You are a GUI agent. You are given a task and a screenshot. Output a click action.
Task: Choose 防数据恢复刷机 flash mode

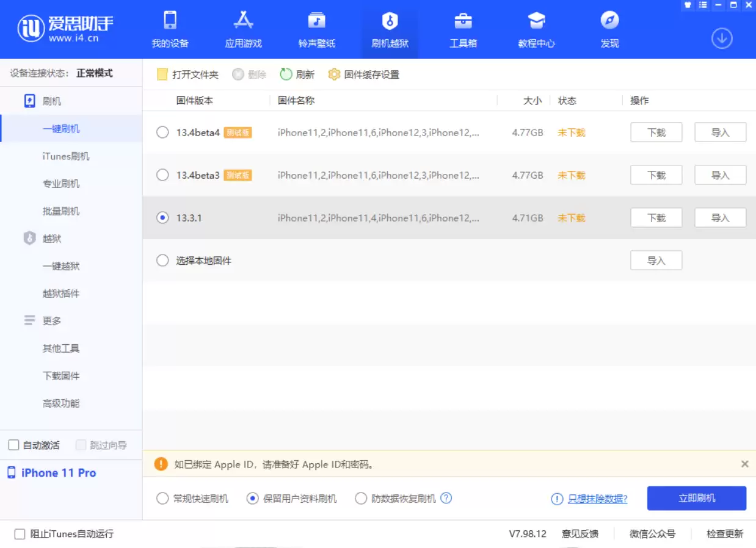(x=361, y=499)
